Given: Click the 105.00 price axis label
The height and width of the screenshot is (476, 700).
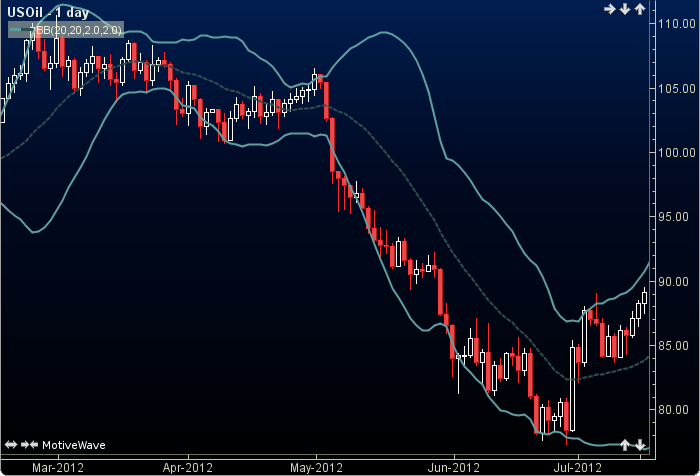Looking at the screenshot, I should click(x=677, y=88).
